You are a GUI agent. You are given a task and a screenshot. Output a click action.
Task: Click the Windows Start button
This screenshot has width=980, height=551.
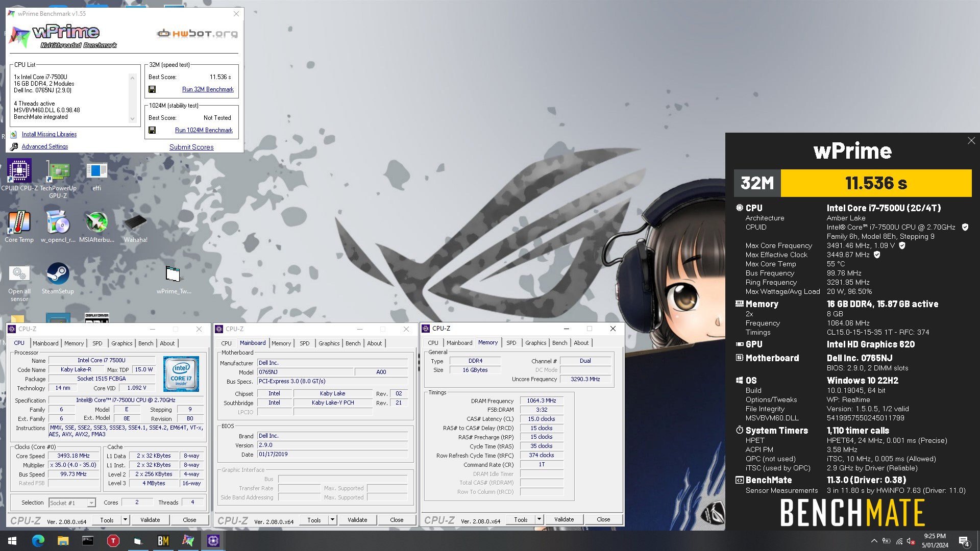[12, 541]
